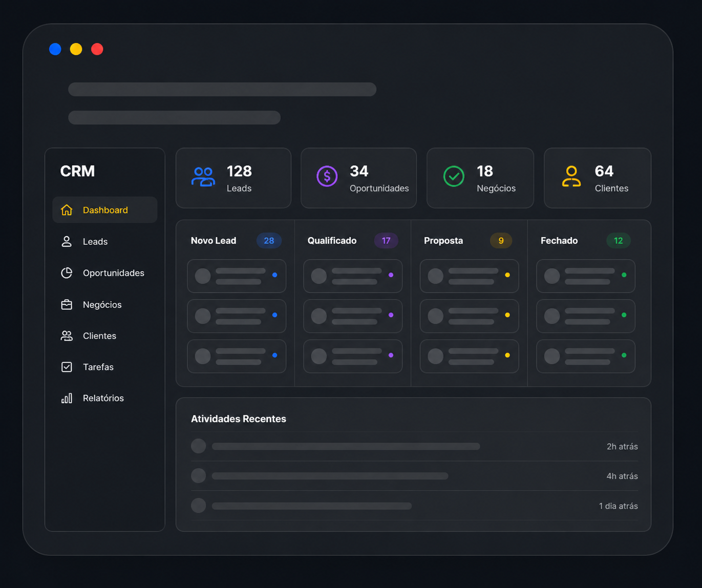
Task: Click the green checkmark icon on Negócios card
Action: 454,176
